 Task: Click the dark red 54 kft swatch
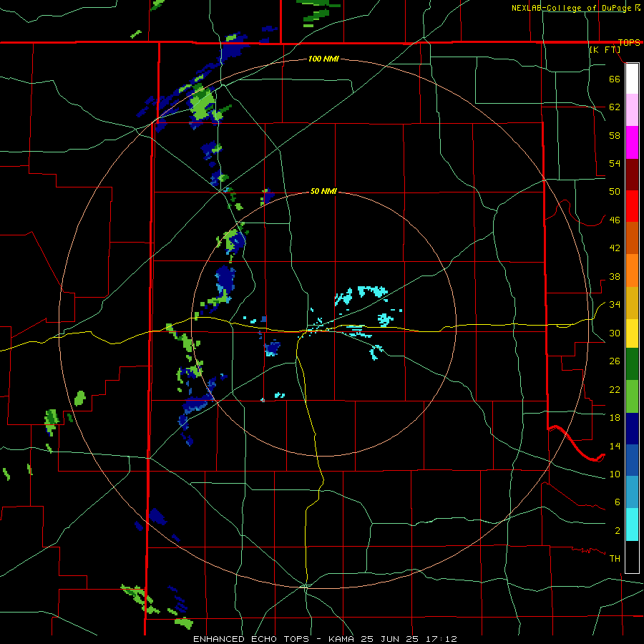[632, 175]
